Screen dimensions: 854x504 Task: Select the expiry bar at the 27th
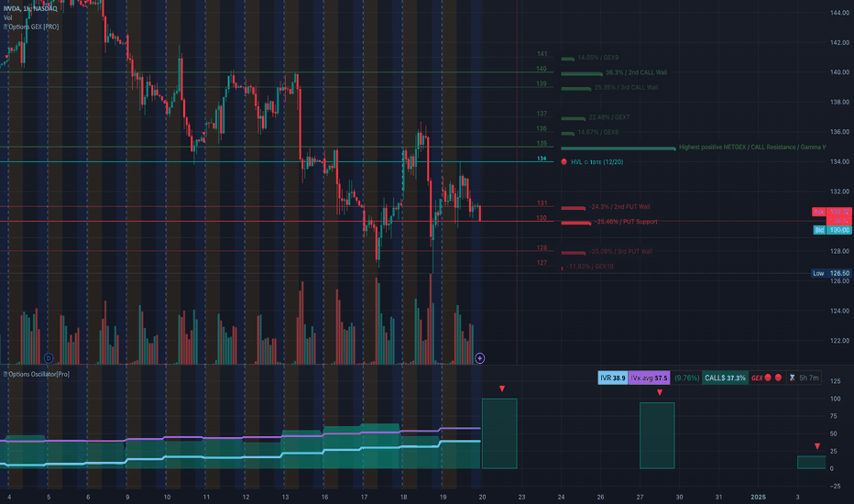(x=657, y=435)
